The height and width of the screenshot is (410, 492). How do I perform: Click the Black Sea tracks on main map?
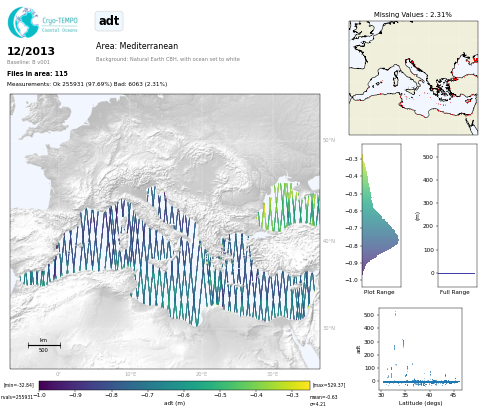(x=288, y=207)
